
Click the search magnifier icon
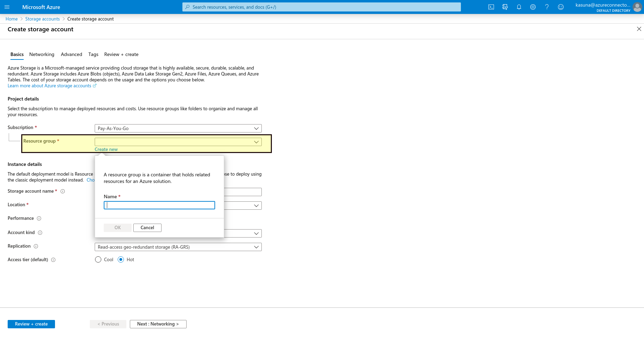tap(188, 7)
